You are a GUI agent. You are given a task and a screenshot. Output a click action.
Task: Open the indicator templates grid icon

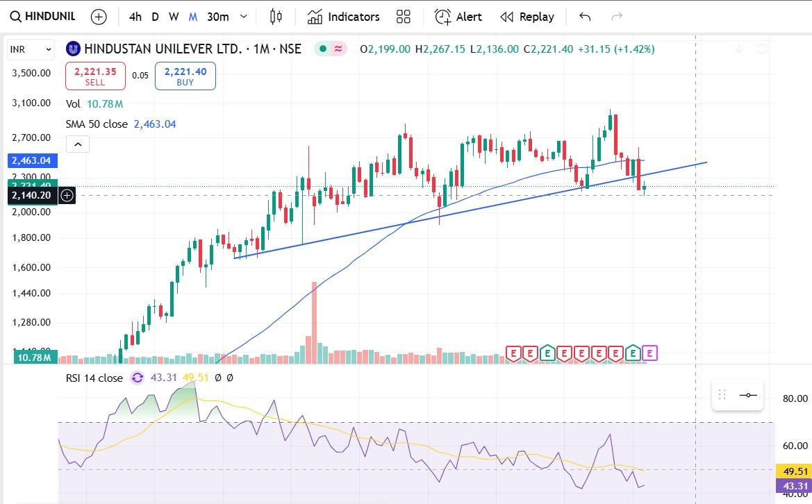tap(404, 17)
